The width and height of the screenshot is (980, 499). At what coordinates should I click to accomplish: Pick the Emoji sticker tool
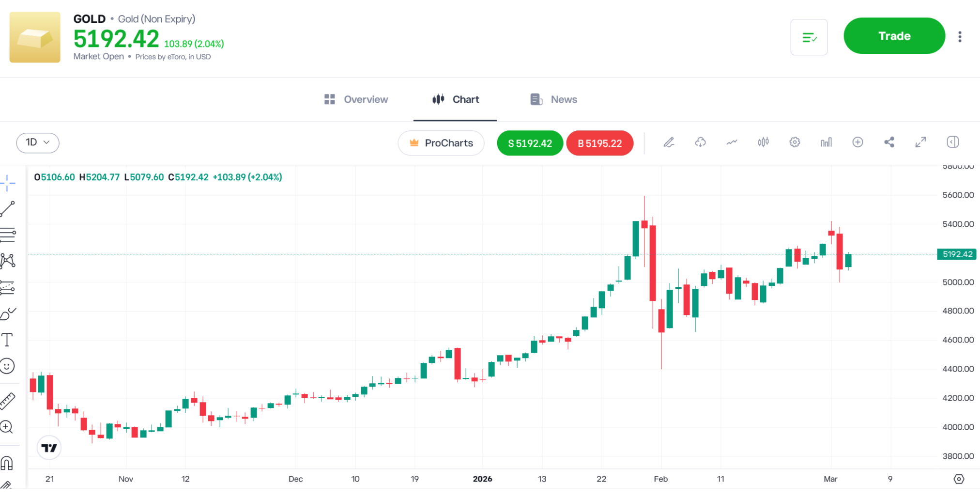(8, 366)
